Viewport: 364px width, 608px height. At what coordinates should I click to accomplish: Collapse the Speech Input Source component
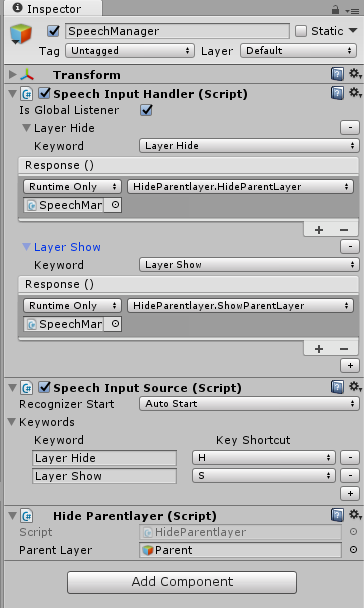pos(12,388)
